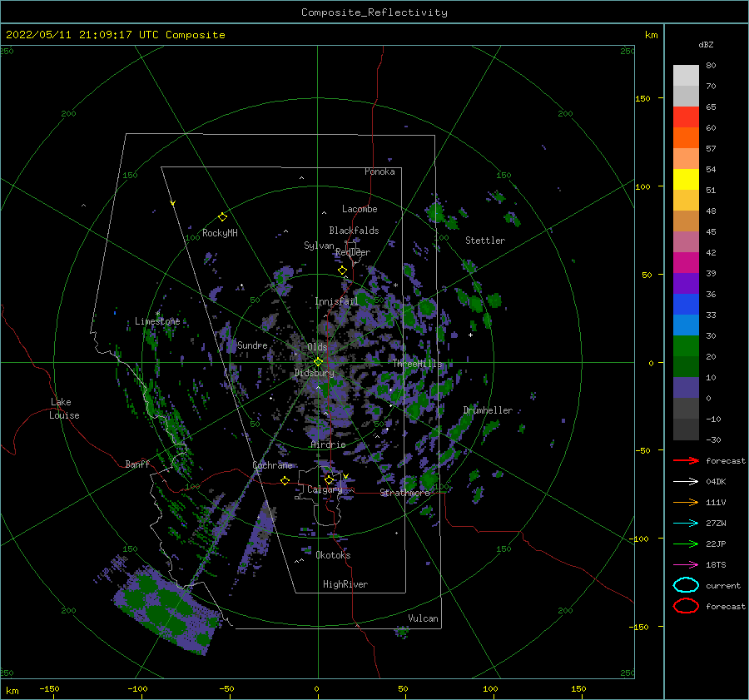The image size is (749, 700).
Task: Select the yellow diamond marker below RedDeer
Action: (342, 271)
